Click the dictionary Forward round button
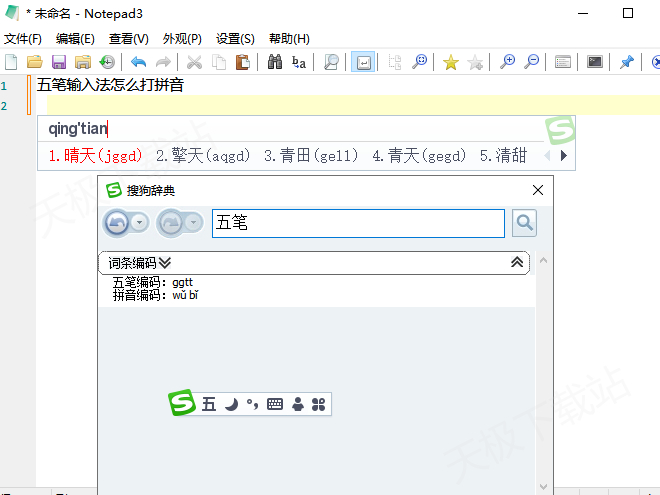The height and width of the screenshot is (495, 660). coord(170,223)
